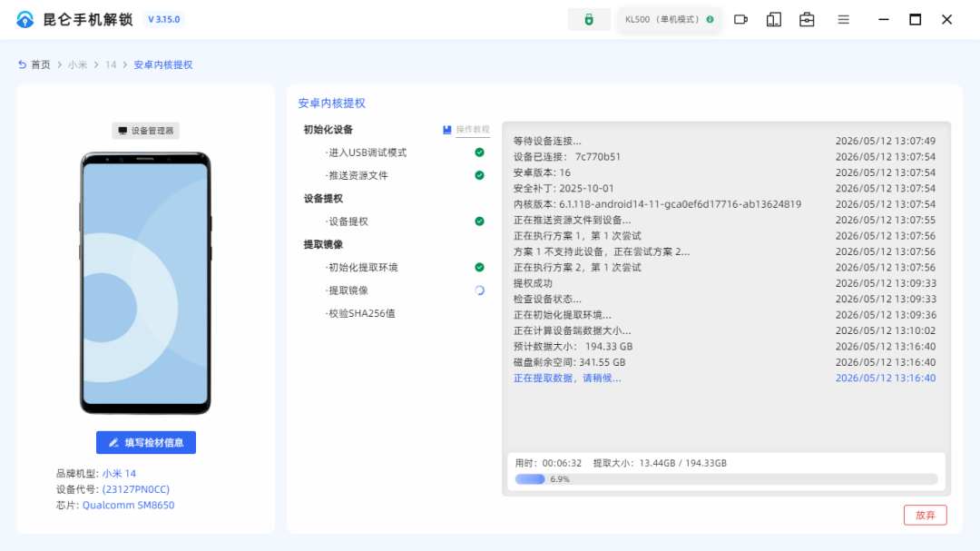980x551 pixels.
Task: Click the green check for 推送资源文件
Action: [x=479, y=175]
